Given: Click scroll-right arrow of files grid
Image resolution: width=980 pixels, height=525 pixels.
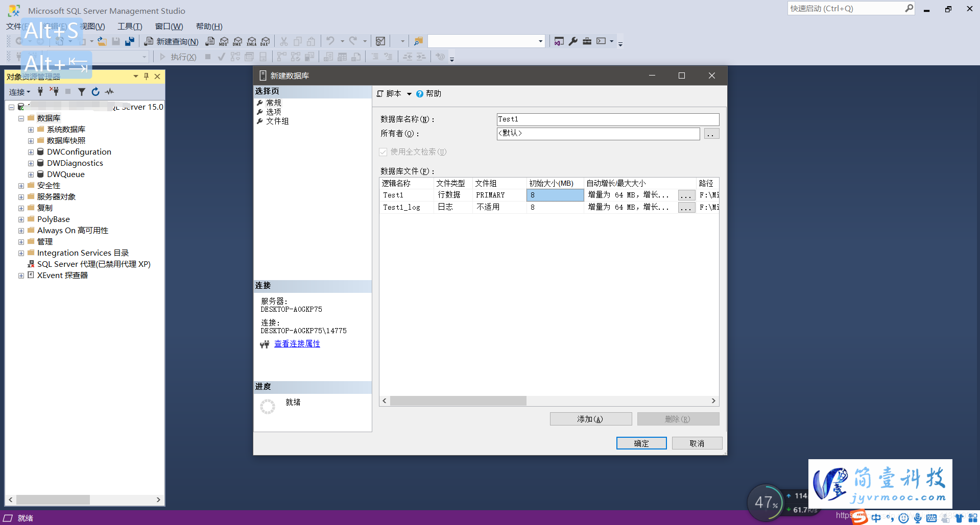Looking at the screenshot, I should [713, 401].
